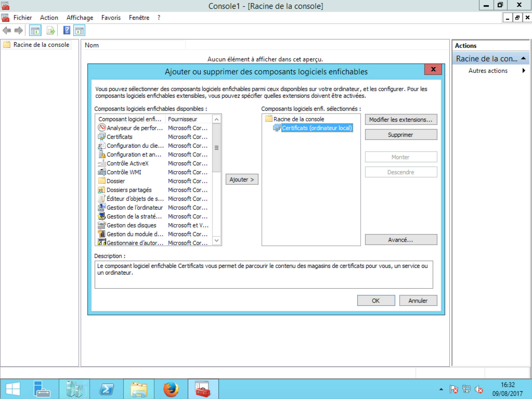Screen dimensions: 532x399
Task: Select the Contrôle ActiveX snap-in icon
Action: [102, 163]
